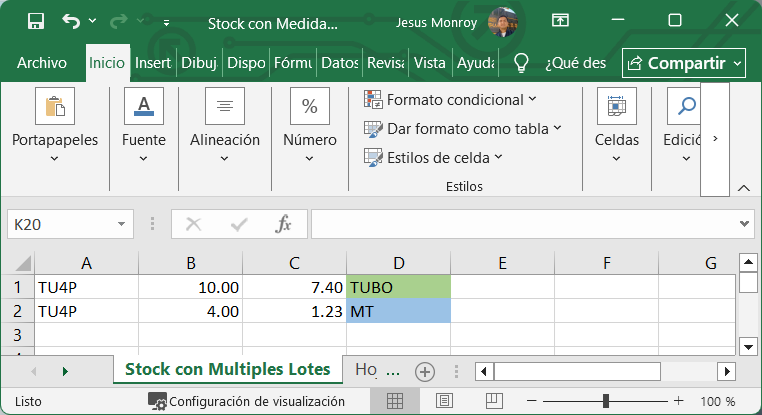Open Formato condicional dropdown

450,100
